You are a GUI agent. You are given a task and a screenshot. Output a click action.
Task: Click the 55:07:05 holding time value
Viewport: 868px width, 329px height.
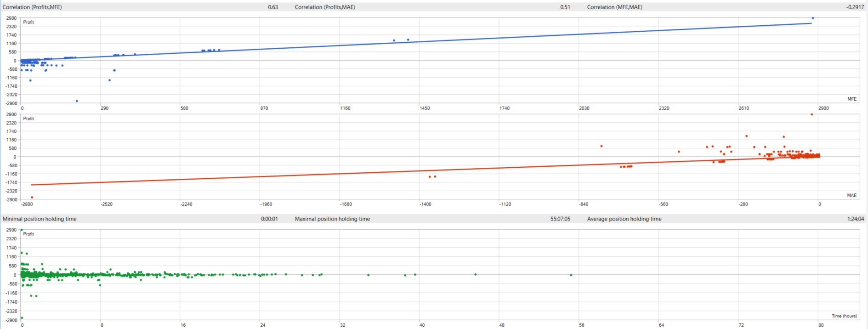560,219
